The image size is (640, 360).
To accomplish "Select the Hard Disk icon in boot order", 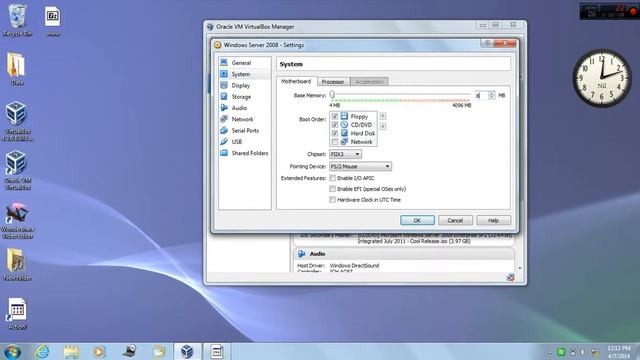I will [344, 133].
